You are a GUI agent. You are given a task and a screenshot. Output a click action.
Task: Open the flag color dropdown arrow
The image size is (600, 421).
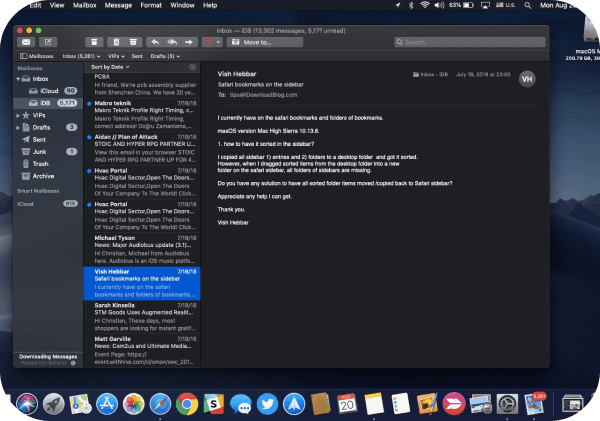[x=218, y=42]
